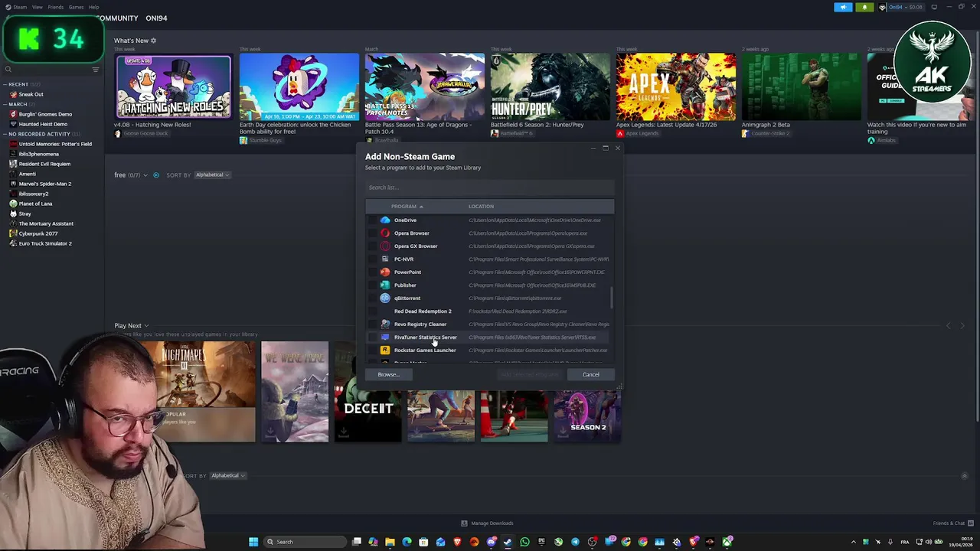Show hidden system tray icons

[x=854, y=542]
